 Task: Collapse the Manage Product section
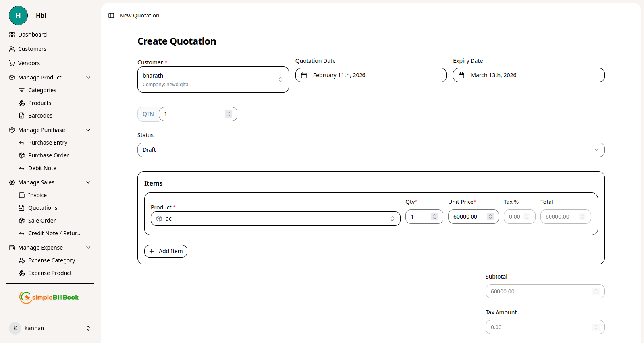[x=88, y=78]
